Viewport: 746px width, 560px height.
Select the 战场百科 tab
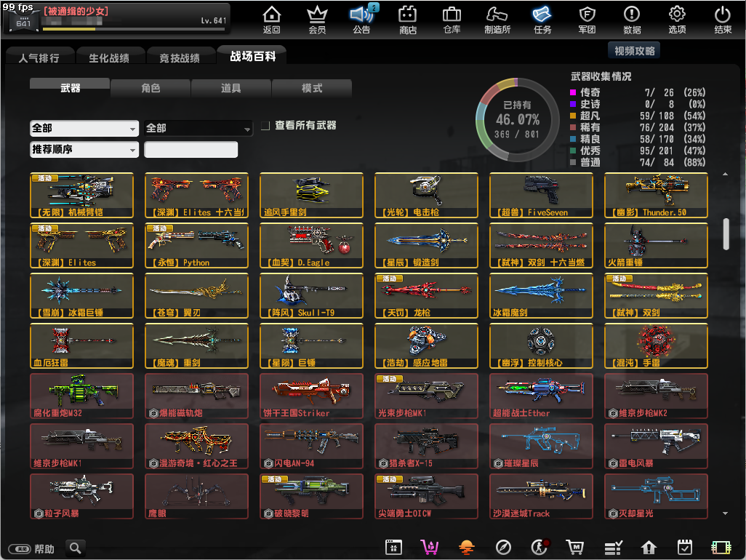click(252, 56)
